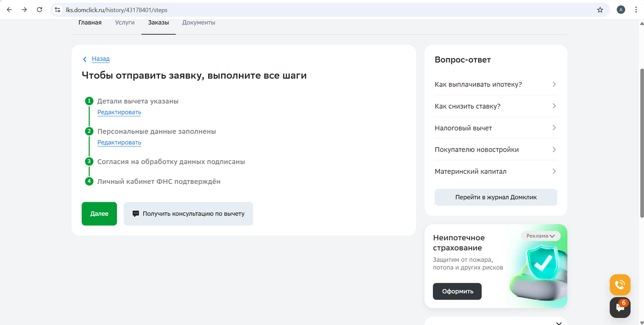
Task: Click 'Налоговый вычет' question text
Action: [x=463, y=128]
